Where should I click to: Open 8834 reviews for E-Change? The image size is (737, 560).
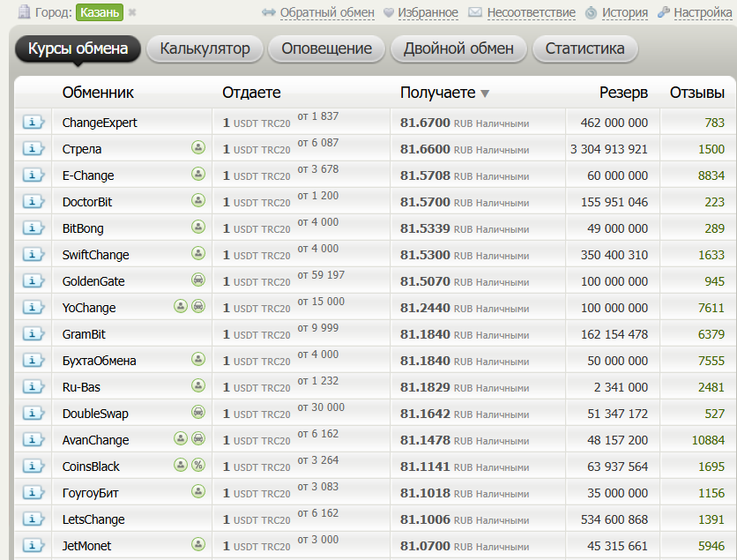711,175
